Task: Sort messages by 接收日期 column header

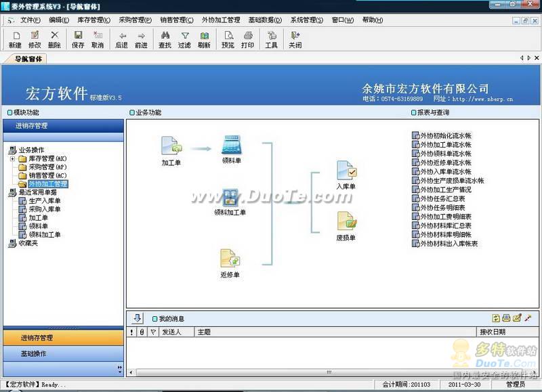Action: pos(507,332)
